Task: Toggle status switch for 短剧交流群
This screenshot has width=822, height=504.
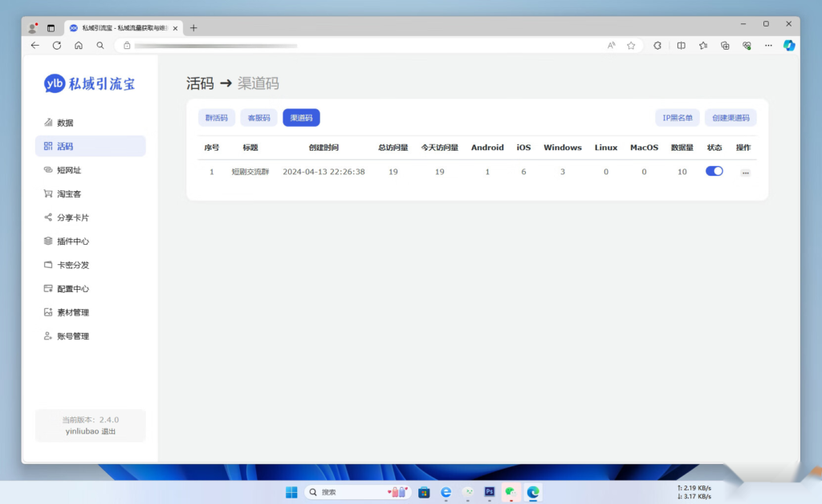Action: pyautogui.click(x=714, y=171)
